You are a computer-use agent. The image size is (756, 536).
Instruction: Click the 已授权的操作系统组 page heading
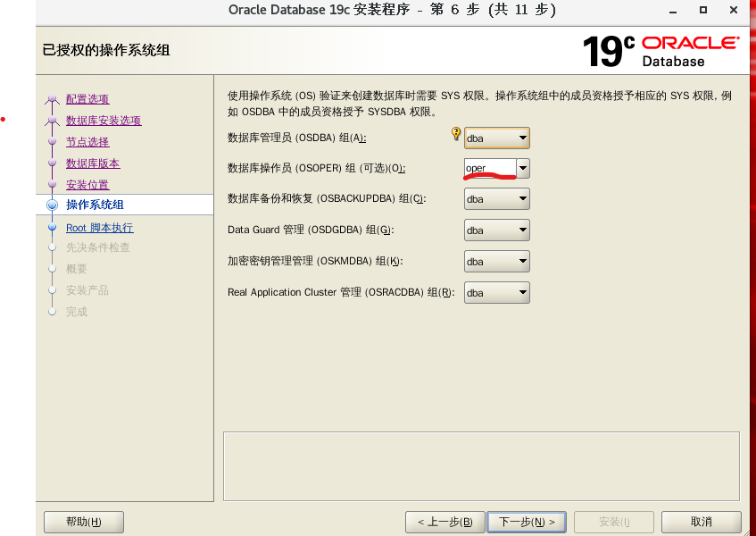(106, 50)
